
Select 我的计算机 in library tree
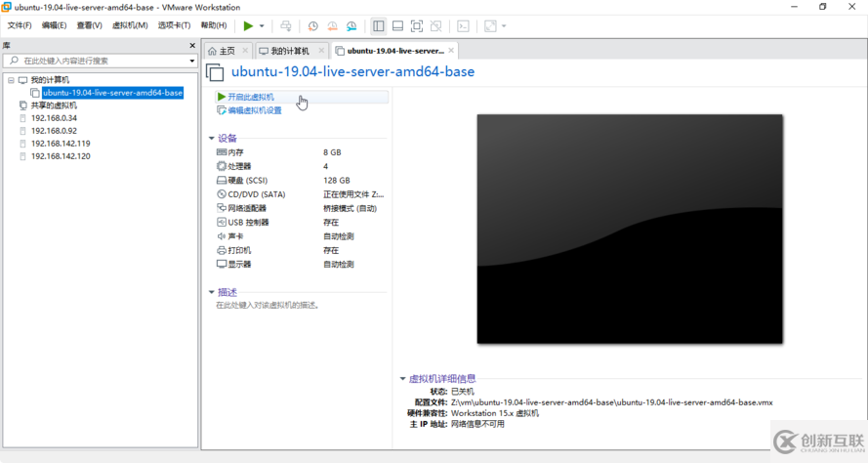click(x=50, y=80)
